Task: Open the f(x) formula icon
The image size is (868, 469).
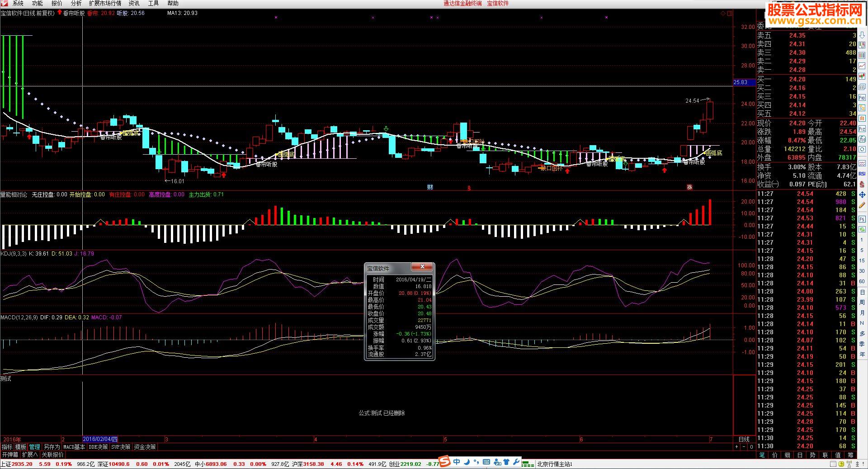Action: [862, 138]
